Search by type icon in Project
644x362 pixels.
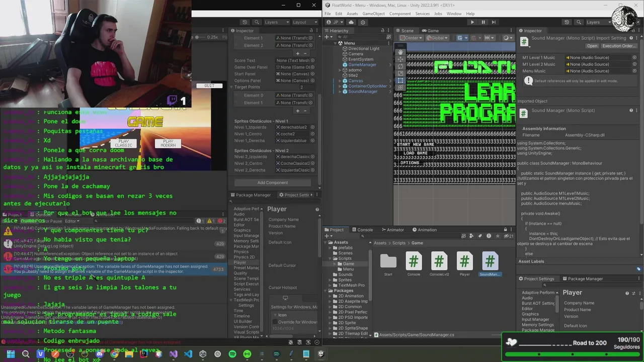click(x=472, y=236)
